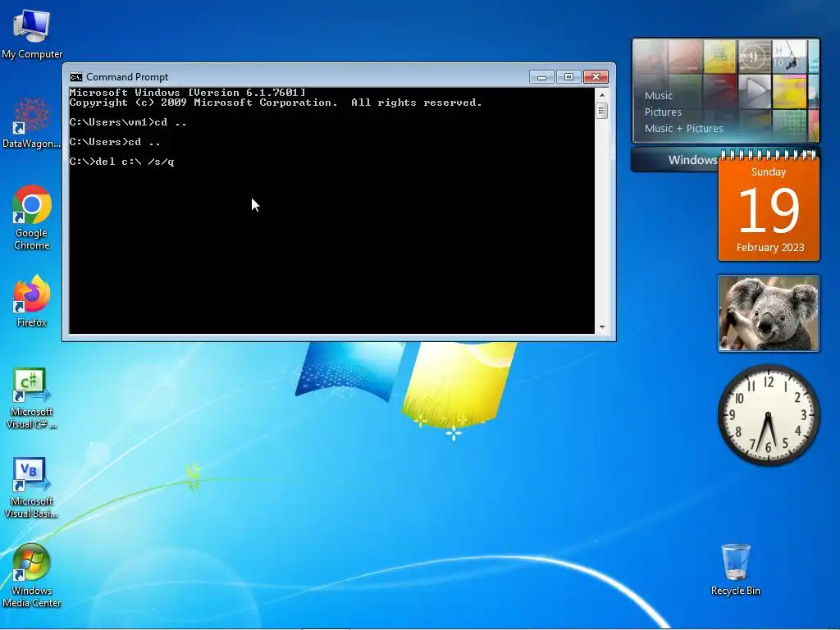Click the Copyright 2009 Microsoft Corporation line
This screenshot has height=630, width=840.
[276, 103]
